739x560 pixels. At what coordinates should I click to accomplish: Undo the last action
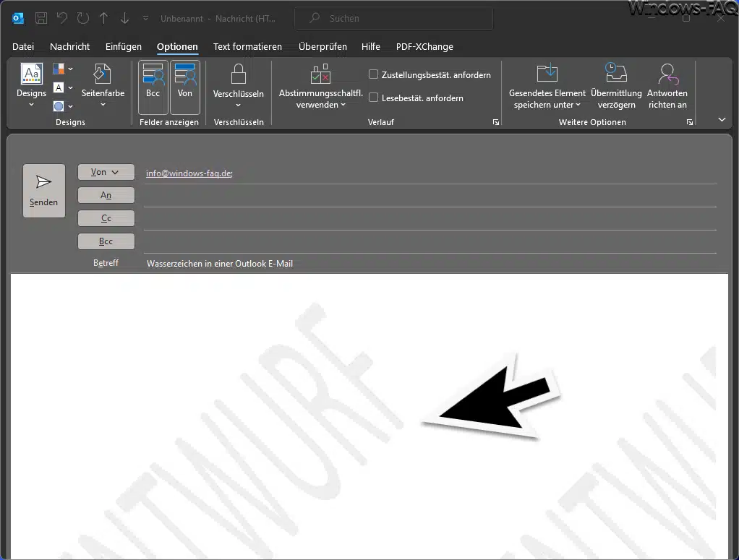61,18
